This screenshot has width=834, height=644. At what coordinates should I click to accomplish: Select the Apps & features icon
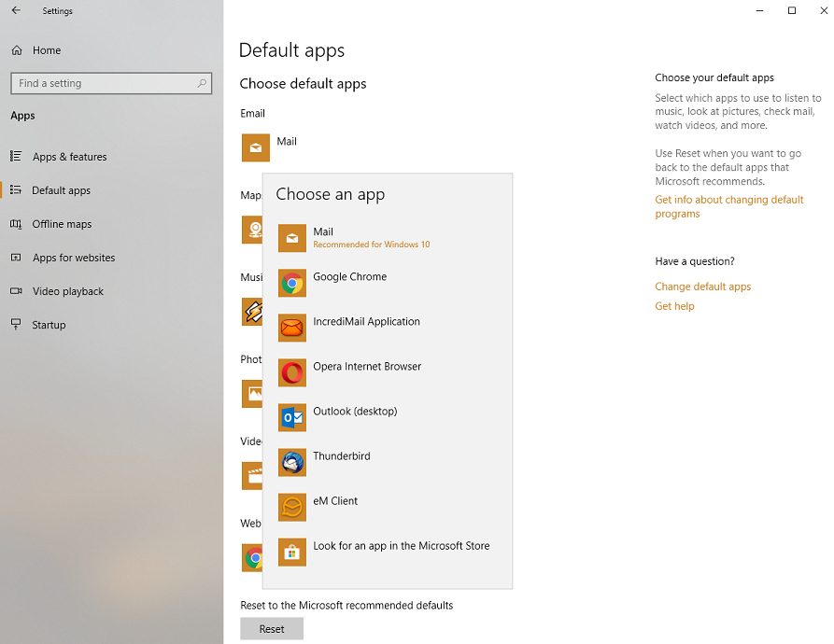click(x=16, y=156)
